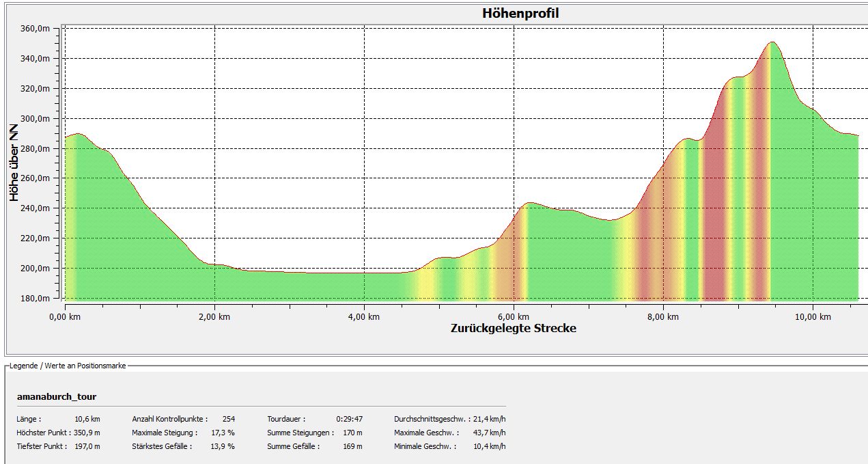The image size is (868, 464).
Task: Click the Höchster Punkt value 350,9 m
Action: tap(87, 433)
